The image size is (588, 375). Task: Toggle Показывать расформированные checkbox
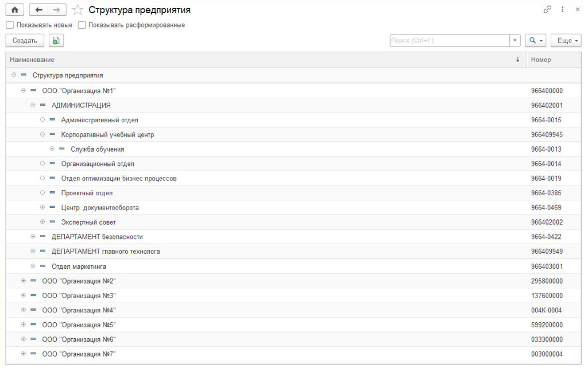click(x=82, y=25)
